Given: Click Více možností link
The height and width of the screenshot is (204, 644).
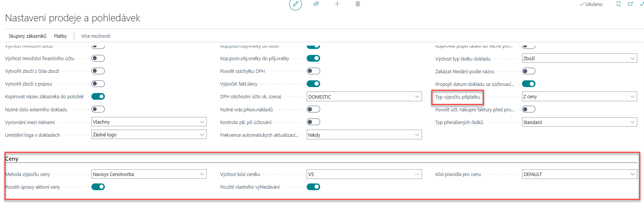Looking at the screenshot, I should 96,36.
